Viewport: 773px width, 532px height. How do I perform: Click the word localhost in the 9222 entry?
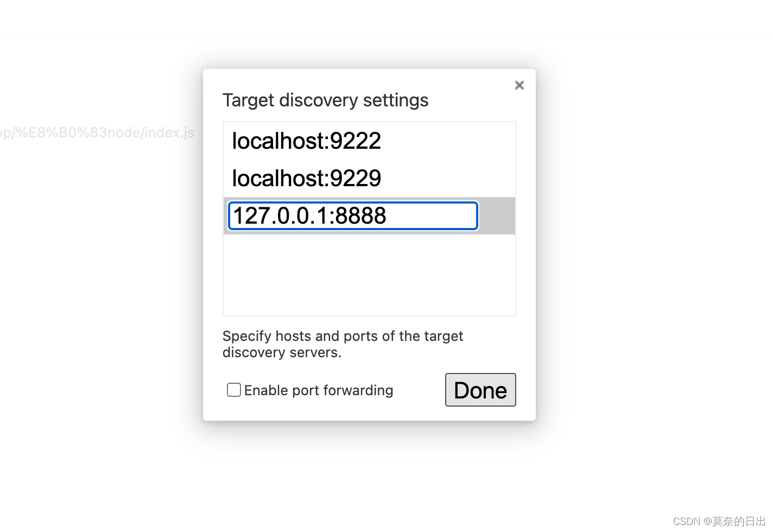[x=278, y=141]
